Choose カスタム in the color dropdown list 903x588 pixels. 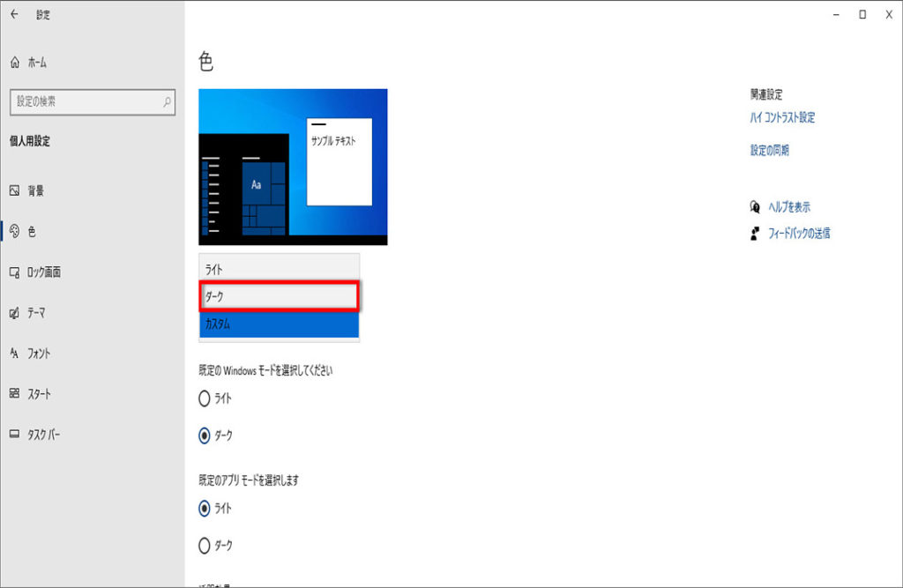280,324
